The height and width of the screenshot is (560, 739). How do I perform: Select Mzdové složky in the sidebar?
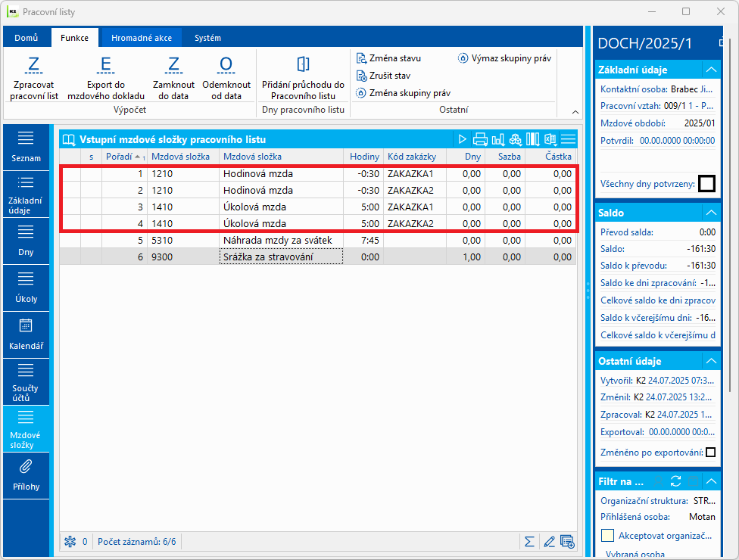[26, 428]
